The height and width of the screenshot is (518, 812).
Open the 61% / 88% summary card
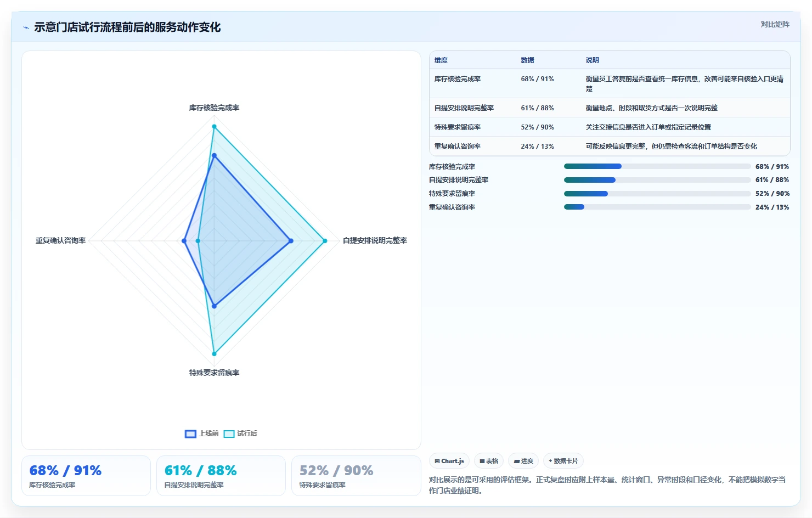click(x=221, y=476)
